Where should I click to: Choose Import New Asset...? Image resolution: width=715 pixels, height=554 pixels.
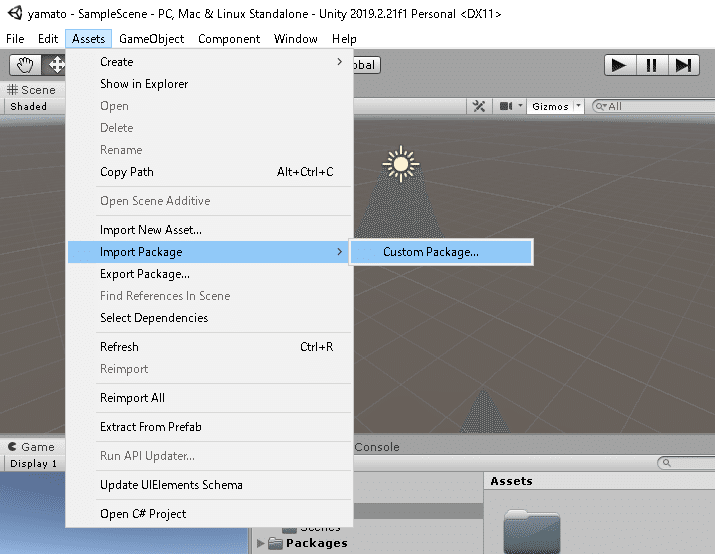click(x=210, y=230)
